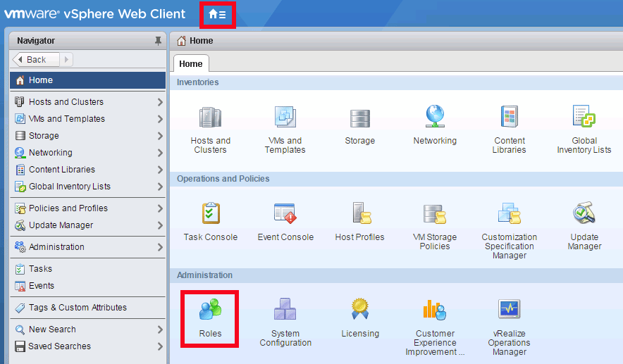Open the Event Console icon
623x364 pixels.
[285, 214]
